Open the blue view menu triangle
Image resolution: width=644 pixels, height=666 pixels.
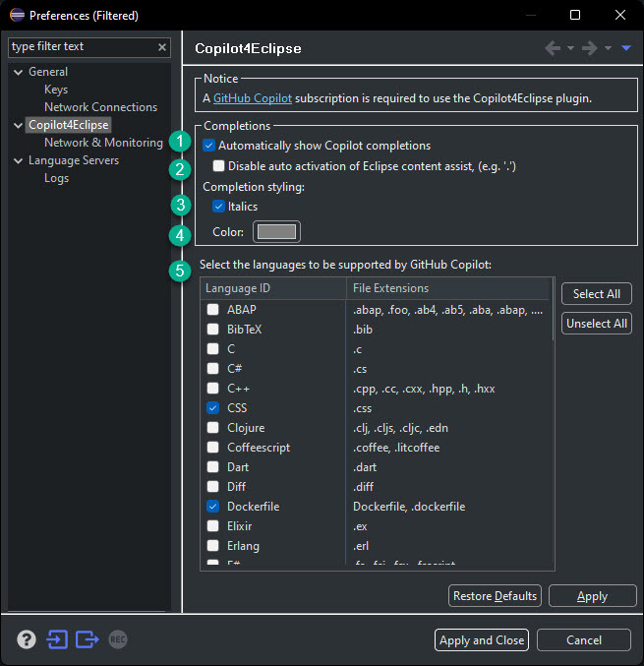[x=626, y=48]
